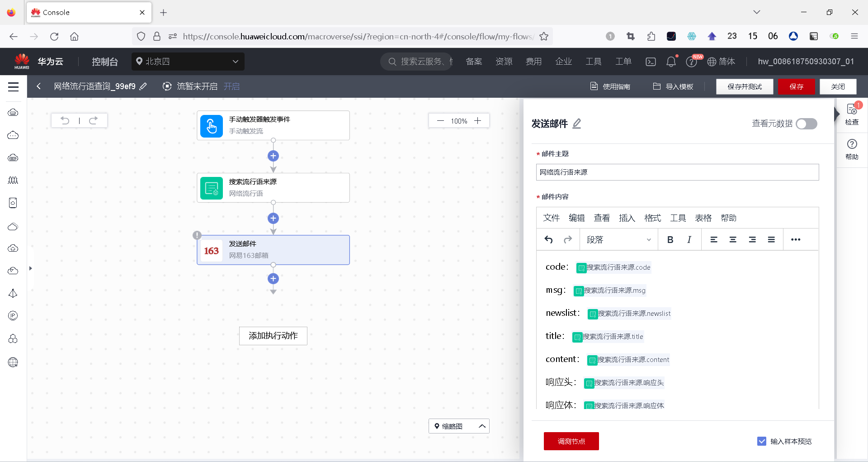Show more editor toolbar options
The height and width of the screenshot is (462, 868).
(796, 240)
